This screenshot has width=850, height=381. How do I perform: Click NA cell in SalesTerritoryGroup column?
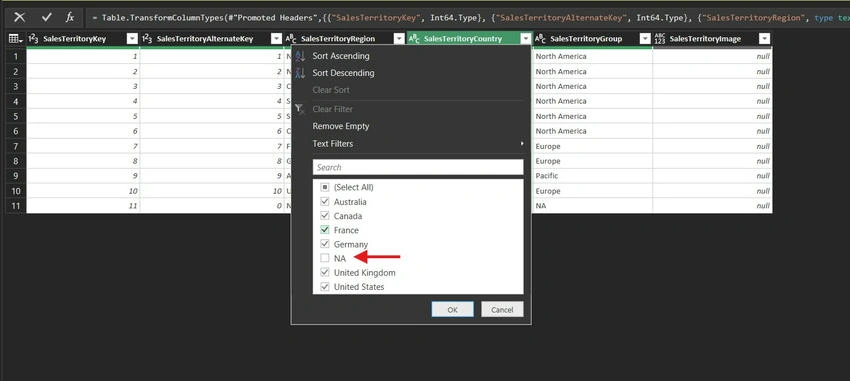coord(593,206)
